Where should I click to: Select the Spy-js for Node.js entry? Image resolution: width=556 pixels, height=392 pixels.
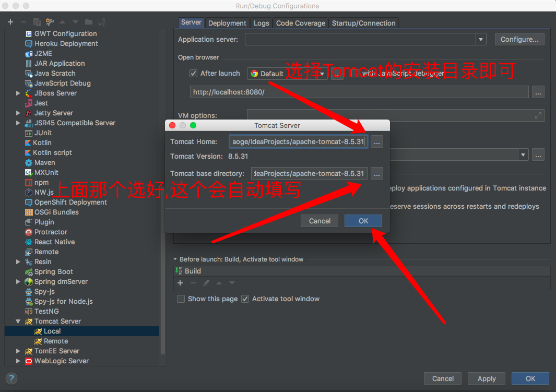(64, 302)
